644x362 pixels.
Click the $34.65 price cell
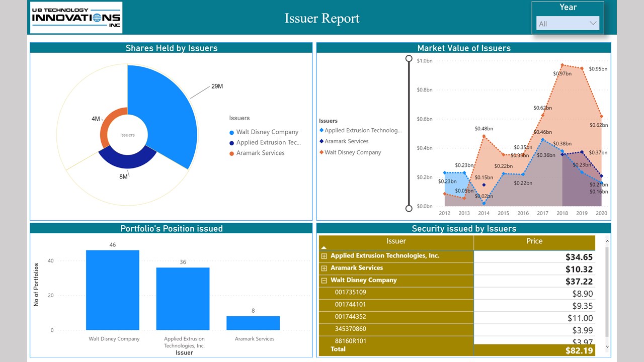coord(534,256)
